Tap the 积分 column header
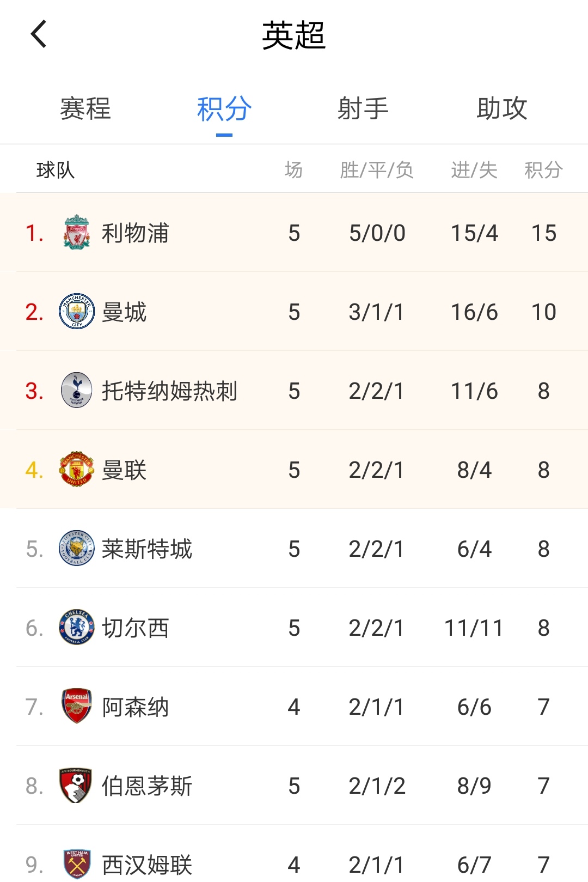 (543, 170)
